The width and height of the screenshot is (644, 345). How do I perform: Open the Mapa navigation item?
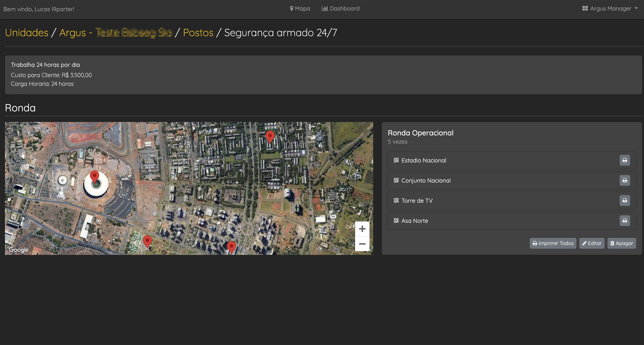coord(300,9)
